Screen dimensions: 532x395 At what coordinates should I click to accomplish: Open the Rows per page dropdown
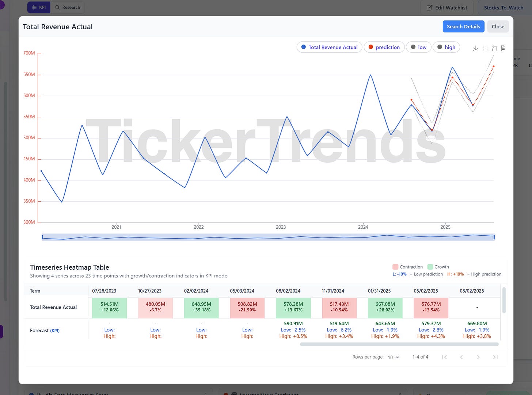[x=394, y=357]
